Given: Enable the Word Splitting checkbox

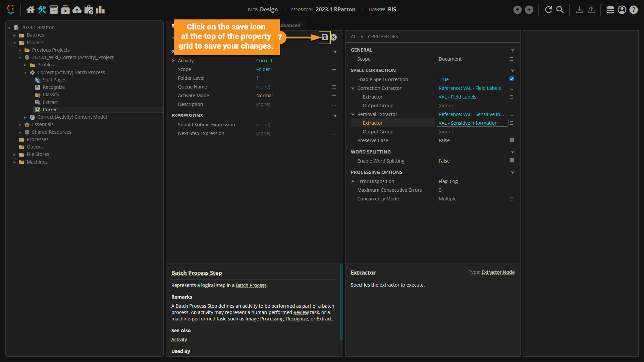Looking at the screenshot, I should pos(512,161).
